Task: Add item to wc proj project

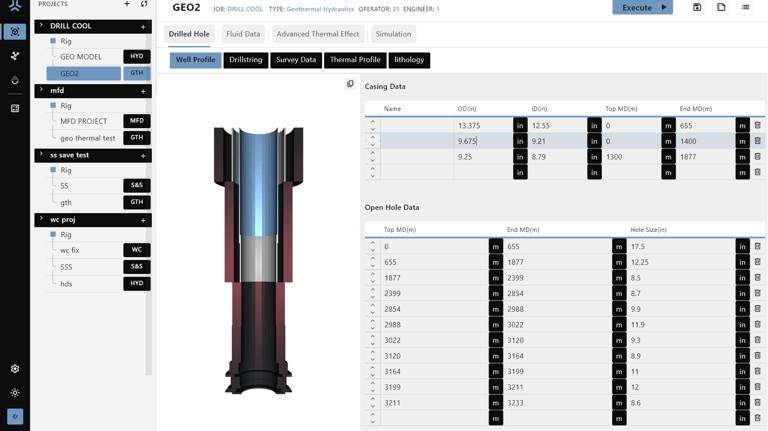Action: (x=143, y=220)
